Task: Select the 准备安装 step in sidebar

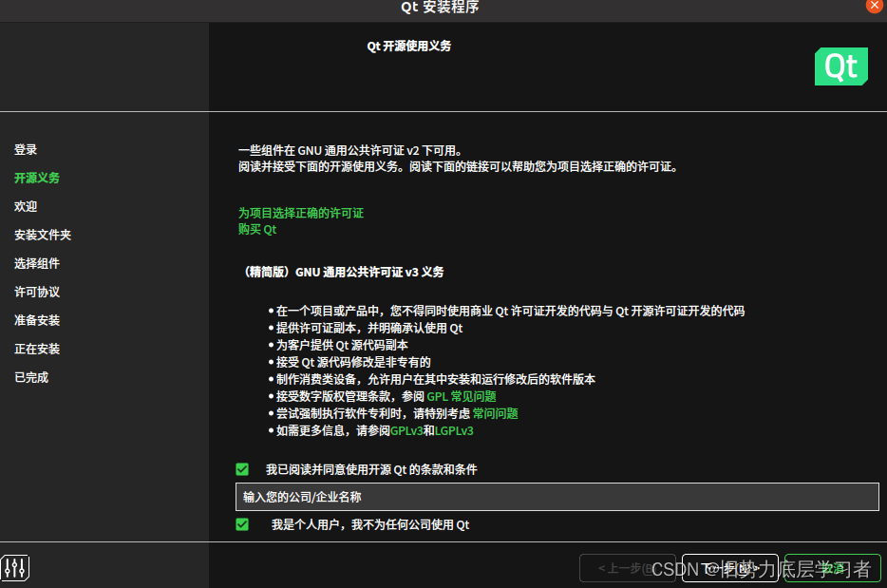Action: [x=37, y=320]
